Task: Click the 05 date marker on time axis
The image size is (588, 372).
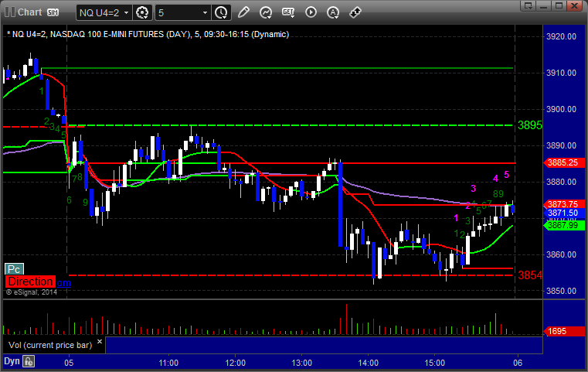Action: 69,363
